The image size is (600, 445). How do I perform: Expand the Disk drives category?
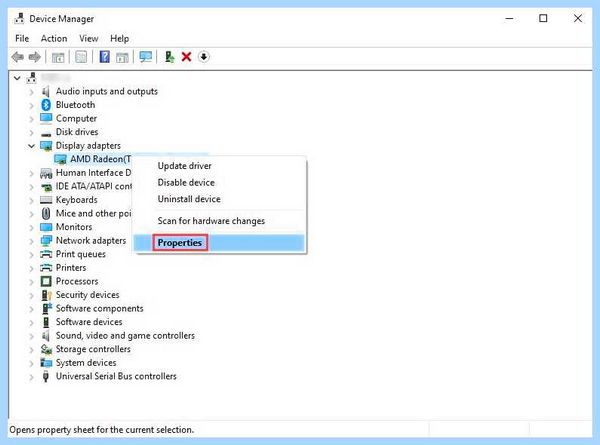(31, 132)
